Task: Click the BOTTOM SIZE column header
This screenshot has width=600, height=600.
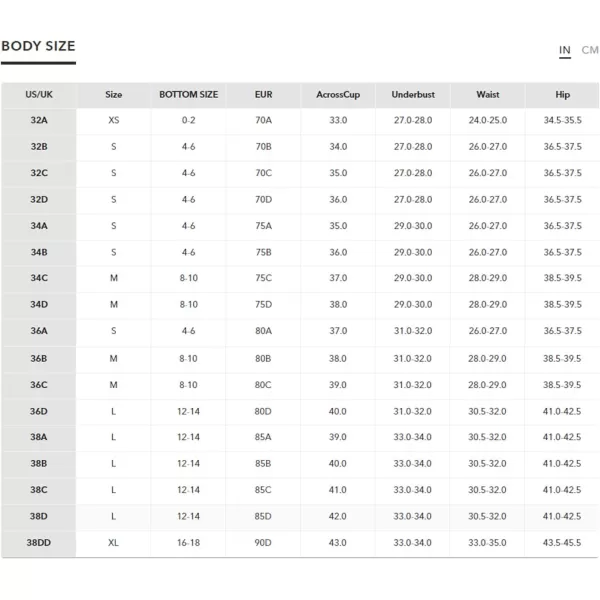Action: tap(189, 95)
